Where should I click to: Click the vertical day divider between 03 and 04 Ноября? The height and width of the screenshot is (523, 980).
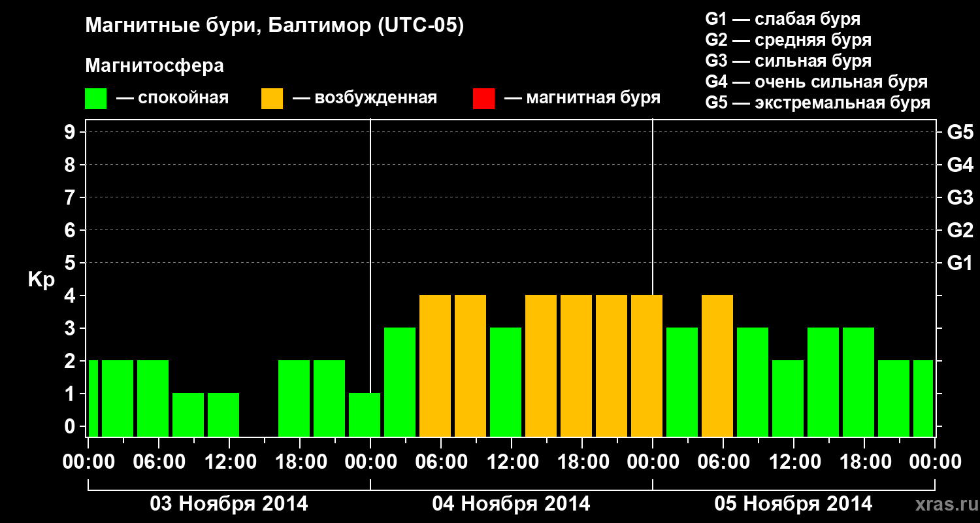(370, 255)
